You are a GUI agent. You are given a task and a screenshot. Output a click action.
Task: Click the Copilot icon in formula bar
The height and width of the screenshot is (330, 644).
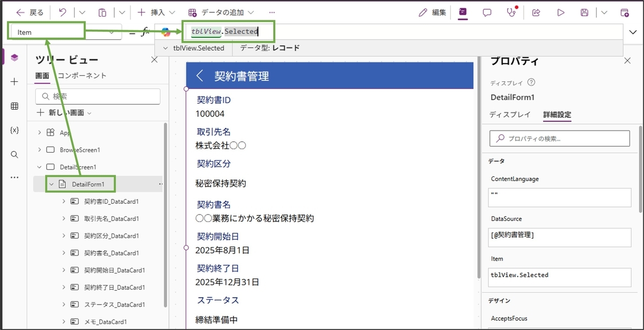coord(166,32)
